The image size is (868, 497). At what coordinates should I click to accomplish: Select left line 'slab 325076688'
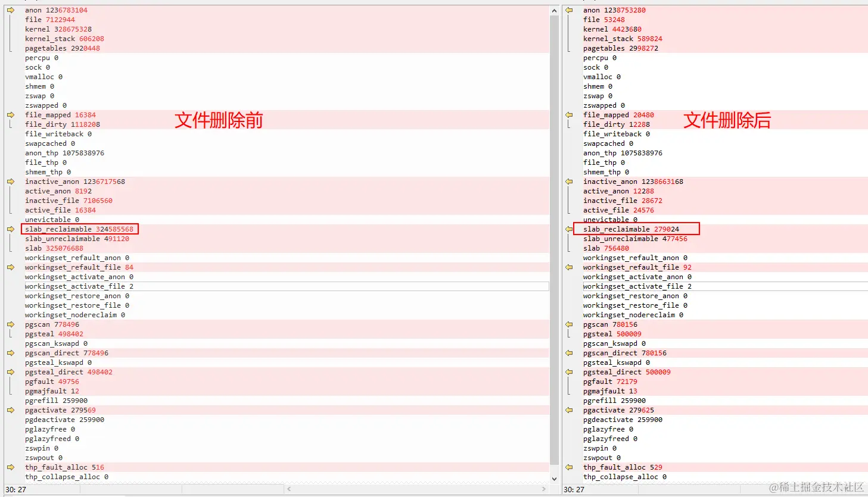pyautogui.click(x=54, y=248)
